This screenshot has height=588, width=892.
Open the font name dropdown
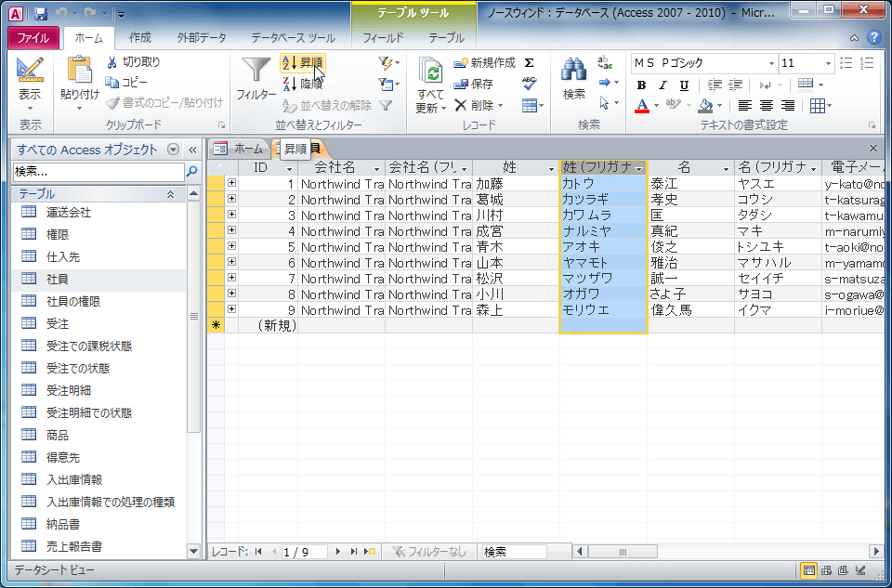(771, 63)
